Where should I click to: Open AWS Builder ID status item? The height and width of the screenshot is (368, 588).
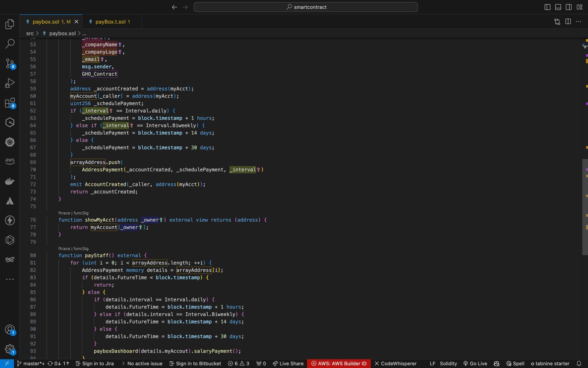click(x=339, y=364)
